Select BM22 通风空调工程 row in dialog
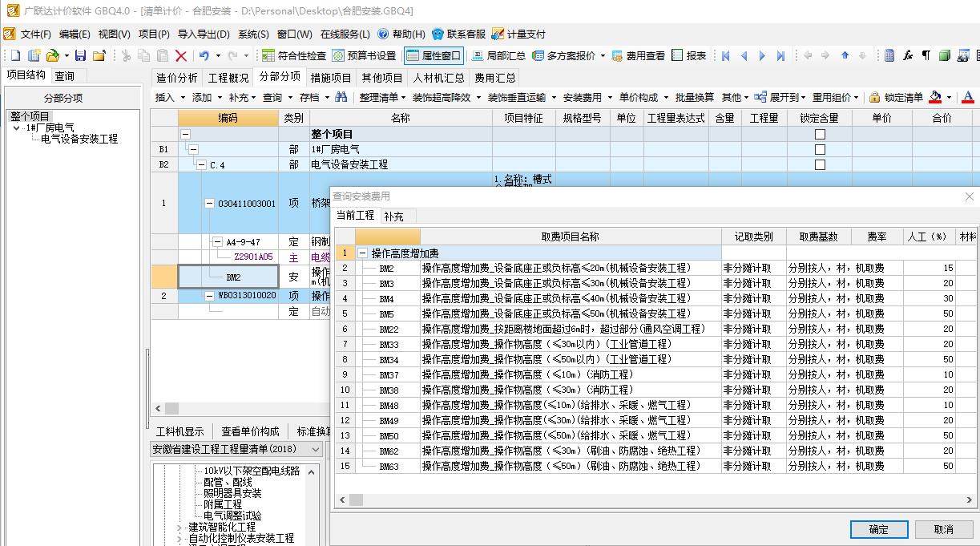 (657, 329)
